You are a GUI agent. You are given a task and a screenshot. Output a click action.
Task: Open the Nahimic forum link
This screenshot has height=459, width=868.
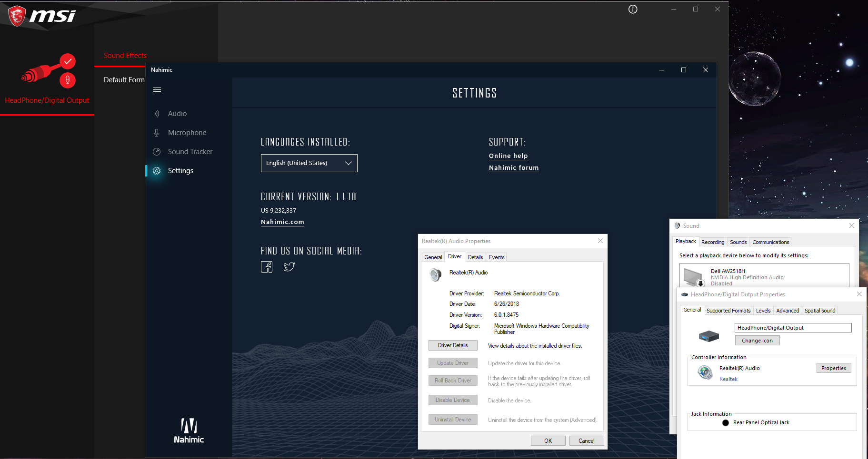pyautogui.click(x=514, y=168)
